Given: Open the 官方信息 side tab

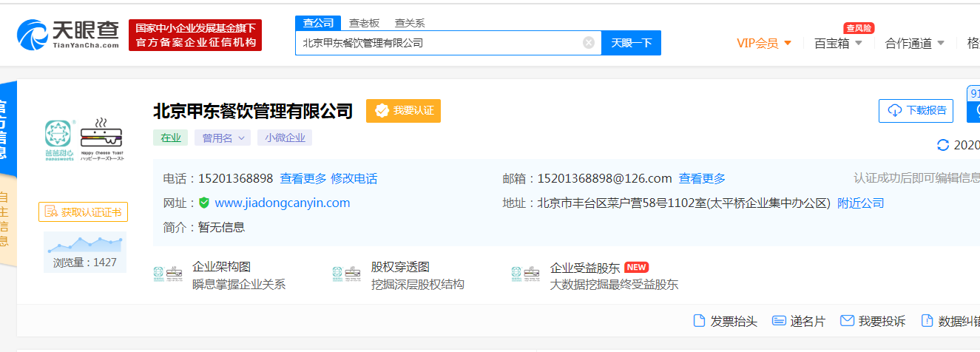Looking at the screenshot, I should [x=6, y=129].
